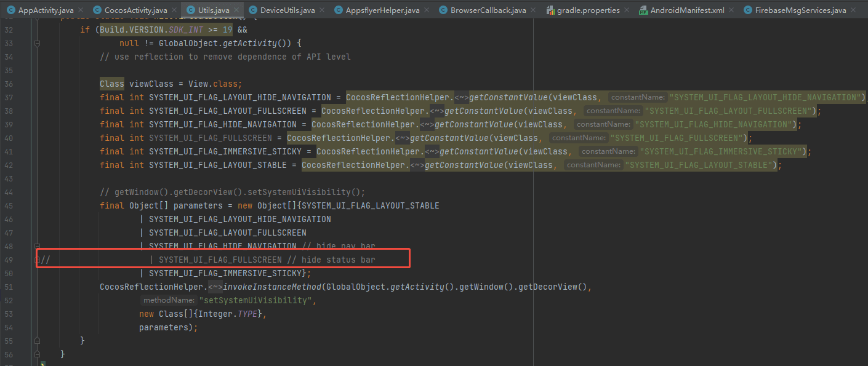Close the AndroidManifest.xml tab
Screen dimensions: 868x366
(x=732, y=10)
